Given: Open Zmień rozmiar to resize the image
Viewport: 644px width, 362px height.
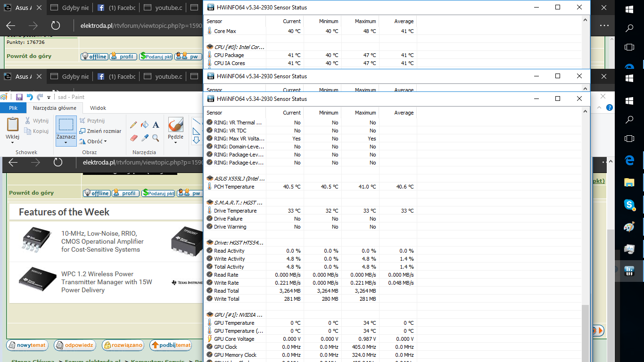Looking at the screenshot, I should pos(100,131).
